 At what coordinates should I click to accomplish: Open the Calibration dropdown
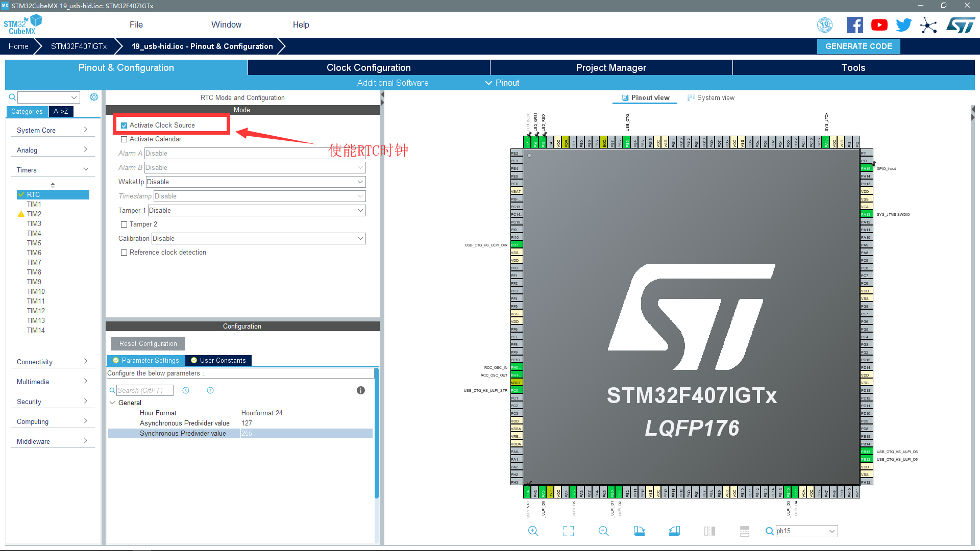pos(258,239)
